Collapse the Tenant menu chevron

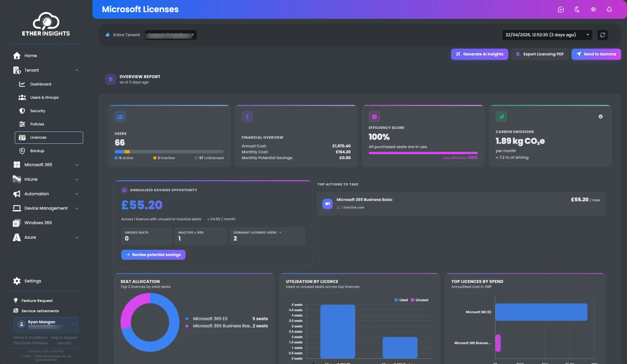tap(77, 70)
